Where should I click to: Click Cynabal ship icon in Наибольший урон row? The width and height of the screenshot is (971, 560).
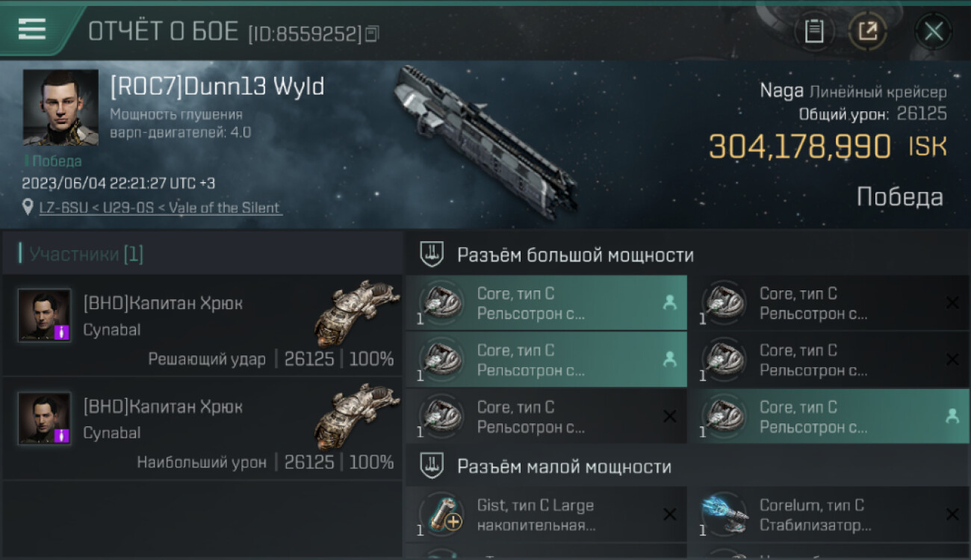click(x=357, y=417)
